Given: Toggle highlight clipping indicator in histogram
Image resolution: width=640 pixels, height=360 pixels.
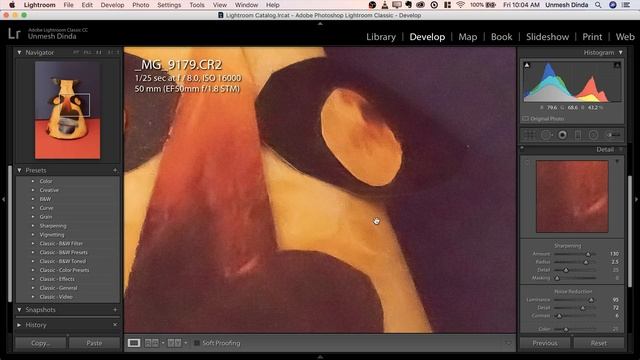Looking at the screenshot, I should point(617,65).
